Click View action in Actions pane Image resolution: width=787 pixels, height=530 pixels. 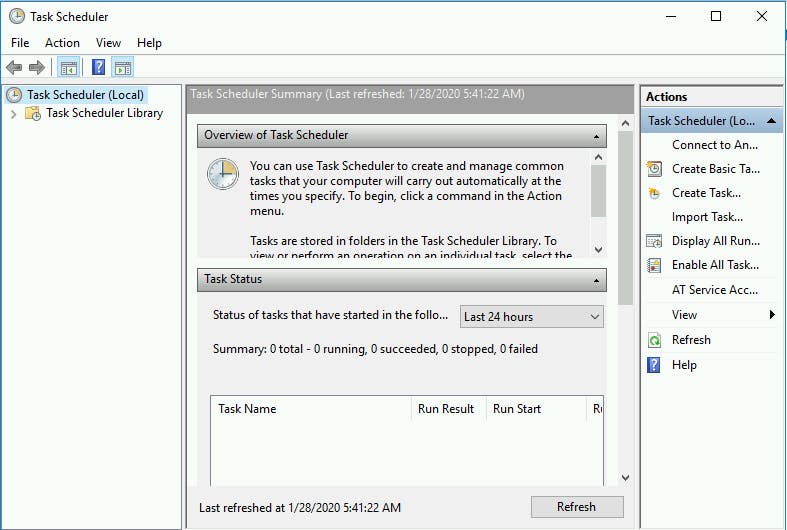684,315
